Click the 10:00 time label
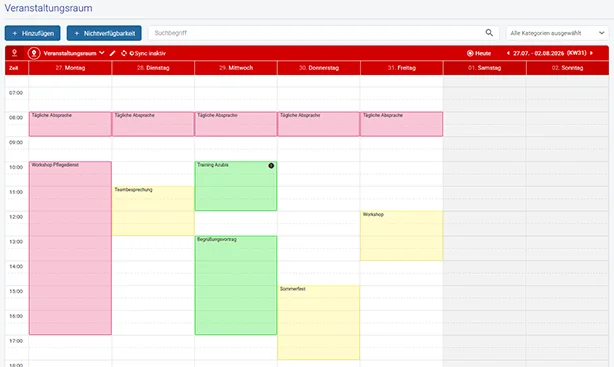614x367 pixels. [x=16, y=167]
